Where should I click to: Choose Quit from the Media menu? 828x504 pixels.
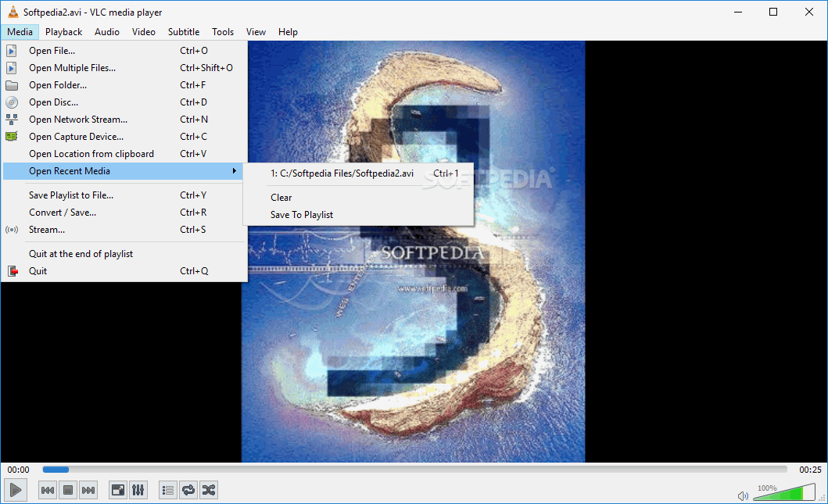click(x=124, y=270)
